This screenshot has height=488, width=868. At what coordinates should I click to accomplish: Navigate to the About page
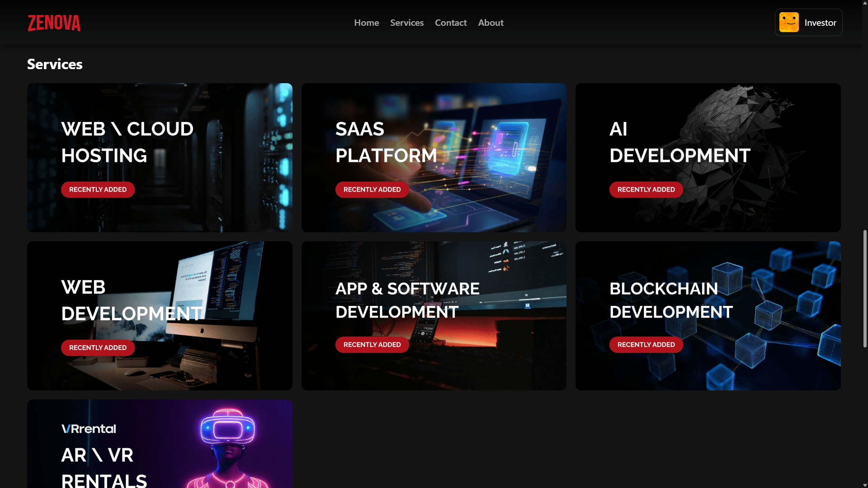[x=491, y=23]
